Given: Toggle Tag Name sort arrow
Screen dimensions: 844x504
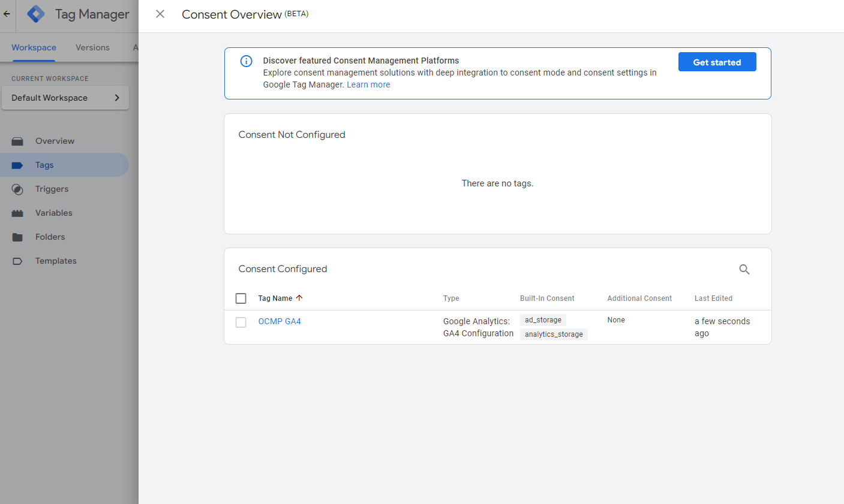Looking at the screenshot, I should point(299,298).
